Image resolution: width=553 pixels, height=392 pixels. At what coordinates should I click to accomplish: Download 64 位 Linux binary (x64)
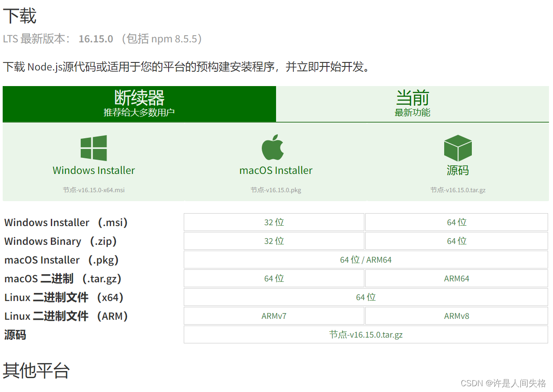[366, 297]
